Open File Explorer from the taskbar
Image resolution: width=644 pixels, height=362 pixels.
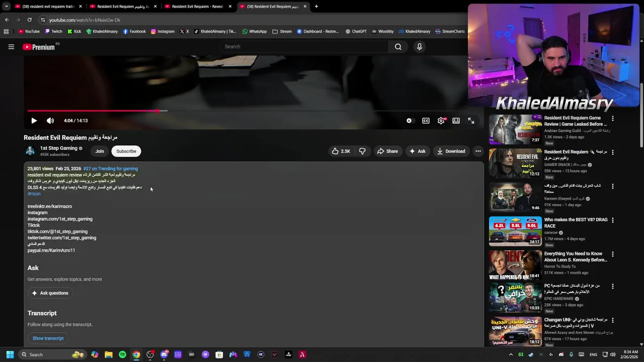109,354
